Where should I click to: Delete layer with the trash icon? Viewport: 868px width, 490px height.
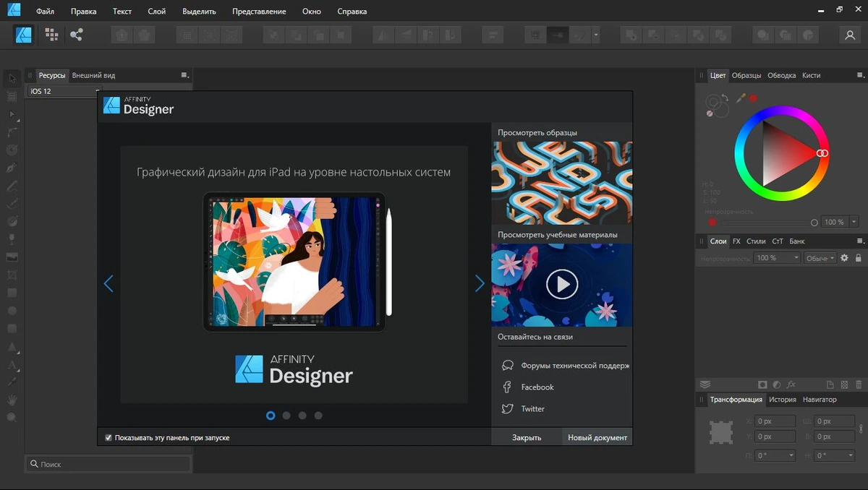tap(859, 384)
